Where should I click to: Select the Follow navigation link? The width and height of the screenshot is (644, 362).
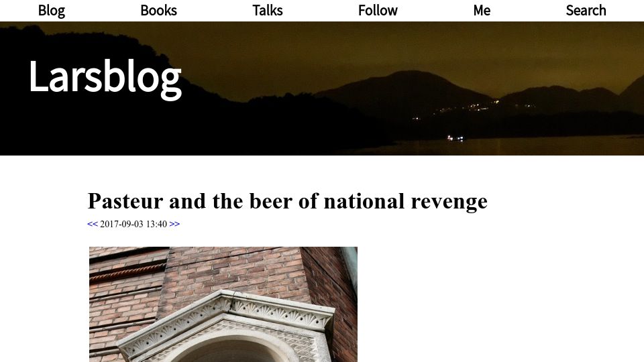(378, 10)
